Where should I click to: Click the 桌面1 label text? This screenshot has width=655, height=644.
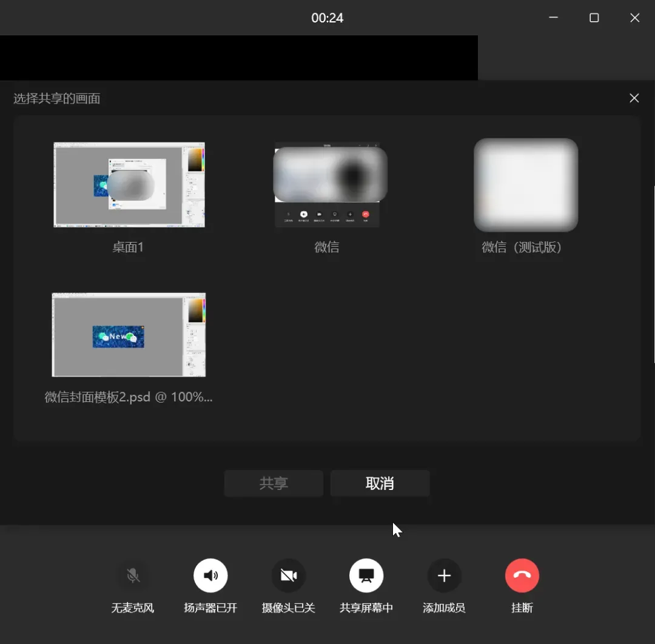tap(128, 247)
